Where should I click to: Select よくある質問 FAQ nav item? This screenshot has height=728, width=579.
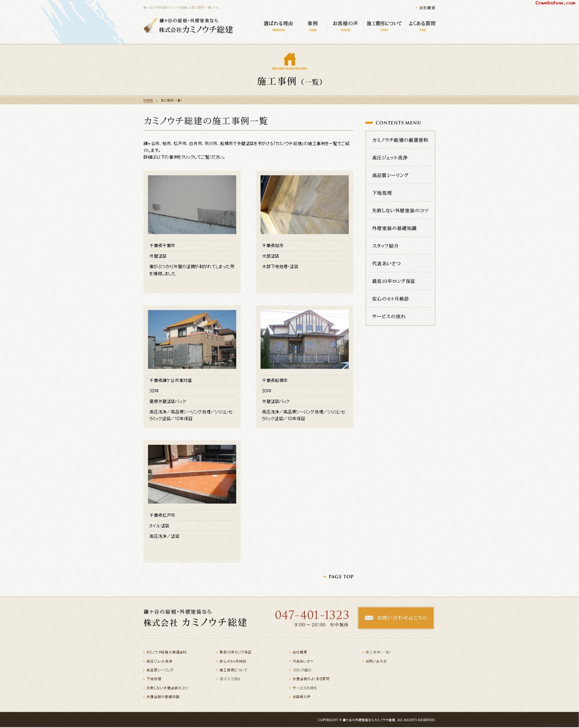click(422, 26)
